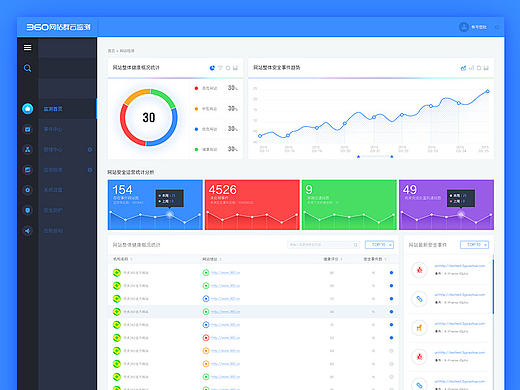The image size is (520, 390).
Task: Click the square icon in trend panel header
Action: click(x=479, y=68)
